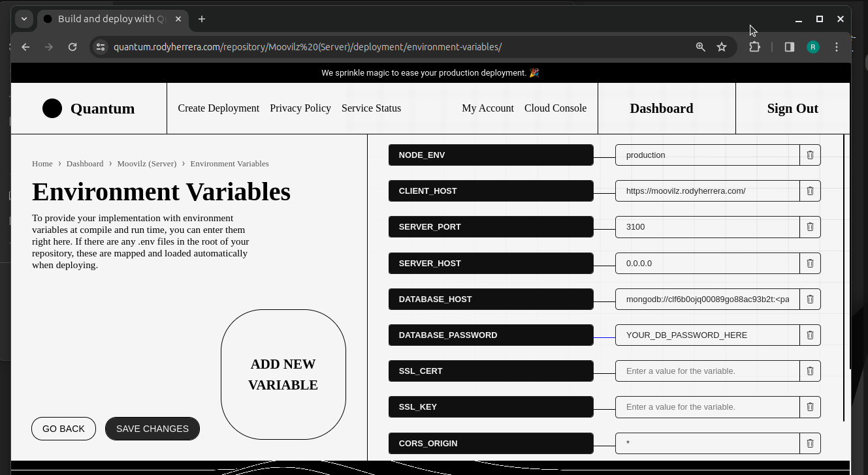Open Create Deployment in navigation
The image size is (868, 475).
click(x=218, y=108)
